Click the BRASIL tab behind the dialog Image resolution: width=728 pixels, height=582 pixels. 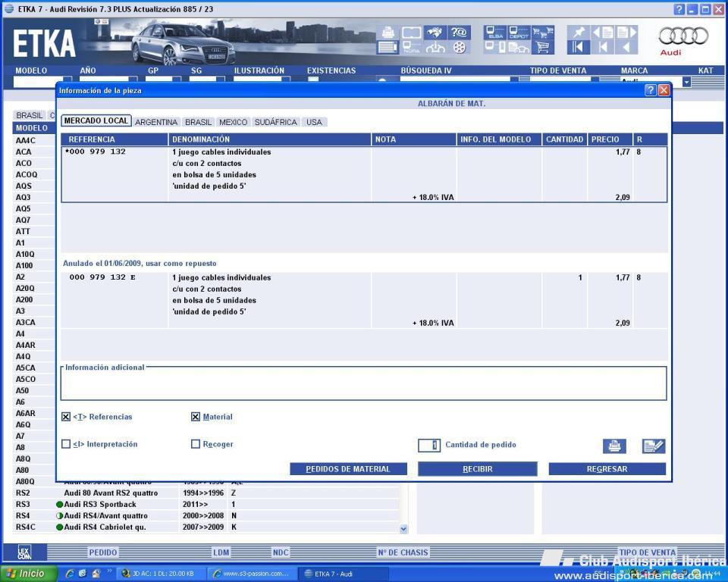(30, 115)
